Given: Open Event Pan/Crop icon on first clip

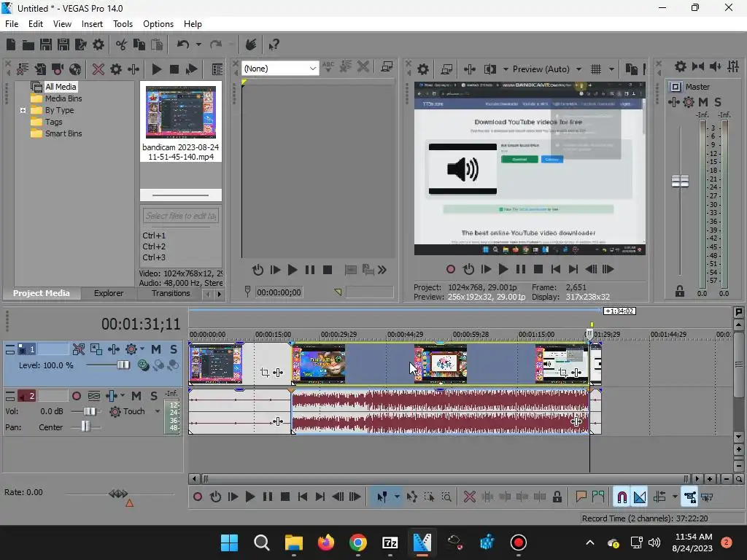Looking at the screenshot, I should 265,373.
